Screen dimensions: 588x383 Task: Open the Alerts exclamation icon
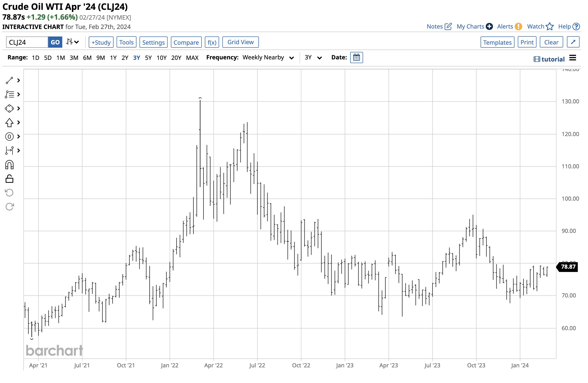click(518, 26)
